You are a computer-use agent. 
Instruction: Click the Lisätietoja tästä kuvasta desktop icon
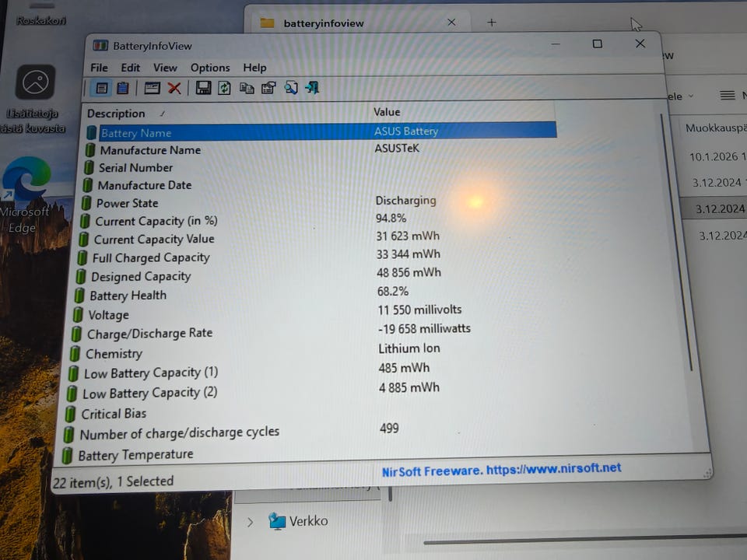click(33, 99)
